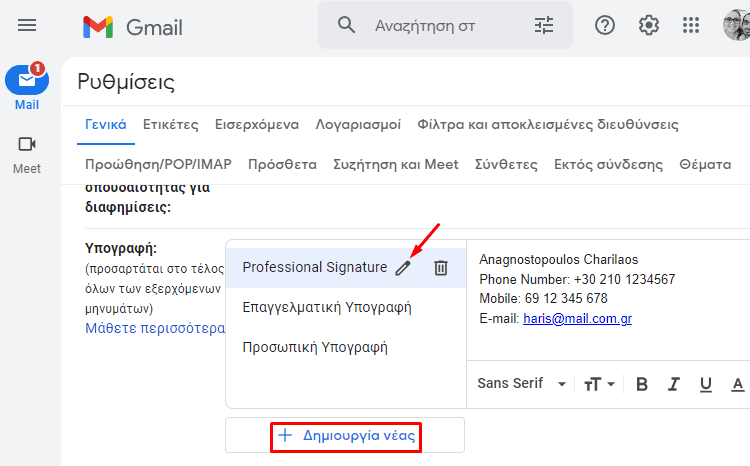Switch to the Ετικέτες tab
The image size is (750, 466).
pos(171,124)
